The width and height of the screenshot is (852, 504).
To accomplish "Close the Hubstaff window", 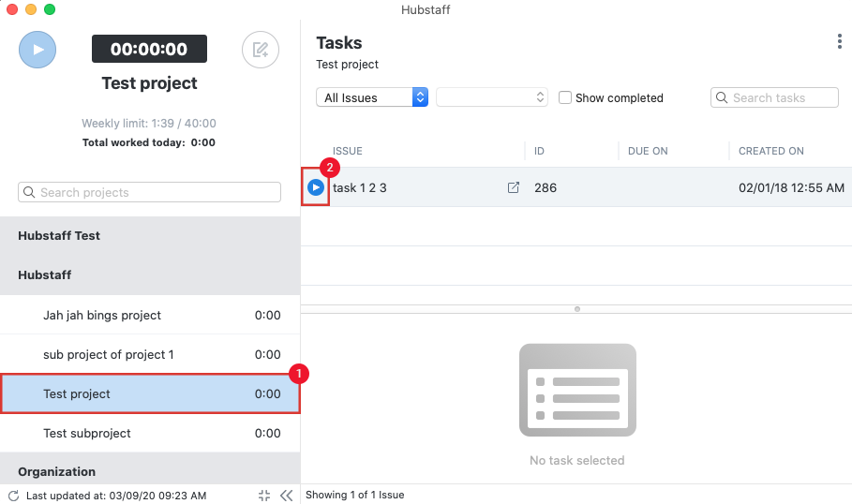I will pos(12,9).
